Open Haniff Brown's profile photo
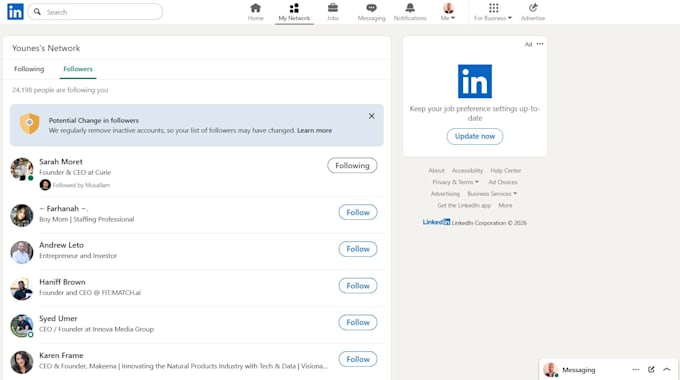The image size is (680, 380). tap(22, 289)
